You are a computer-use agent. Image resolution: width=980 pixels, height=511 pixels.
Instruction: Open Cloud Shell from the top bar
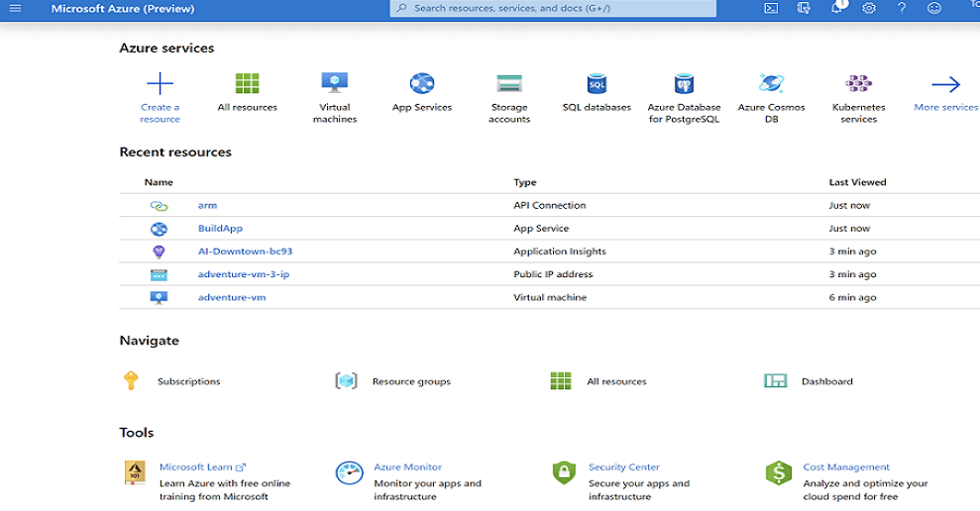coord(771,8)
